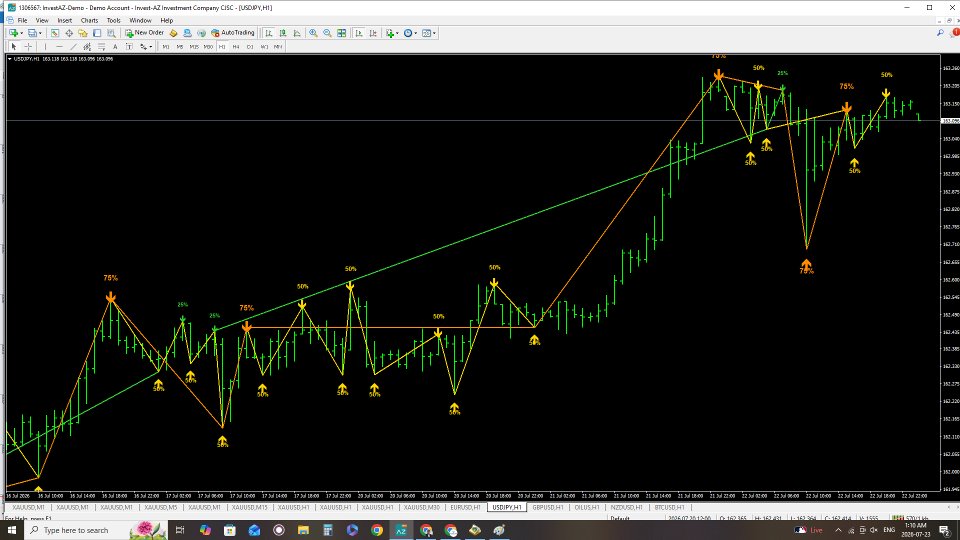The image size is (960, 540).
Task: Switch to the OILUS,H1 chart tab
Action: coord(587,508)
